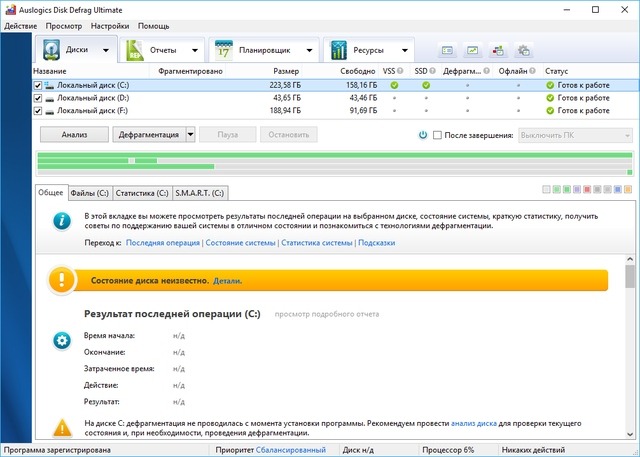640x457 pixels.
Task: Expand the Ресурсы dropdown arrow
Action: (x=407, y=49)
